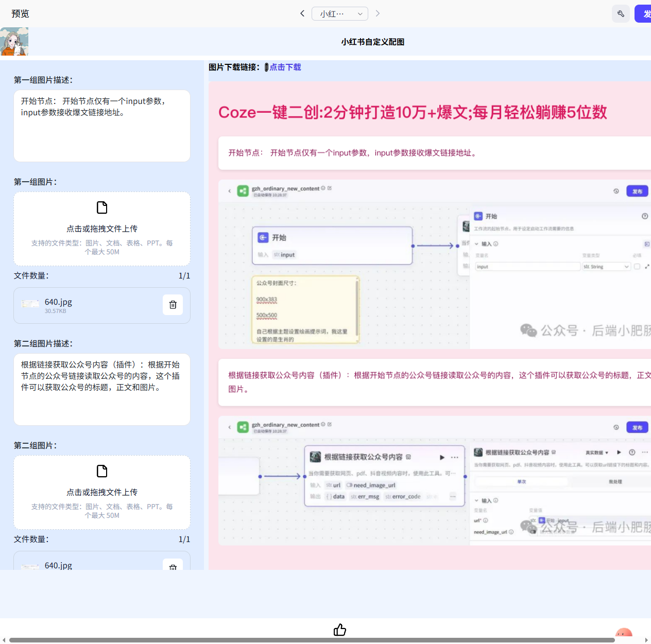Click the Coze一键二创 pink headline text

tap(413, 112)
